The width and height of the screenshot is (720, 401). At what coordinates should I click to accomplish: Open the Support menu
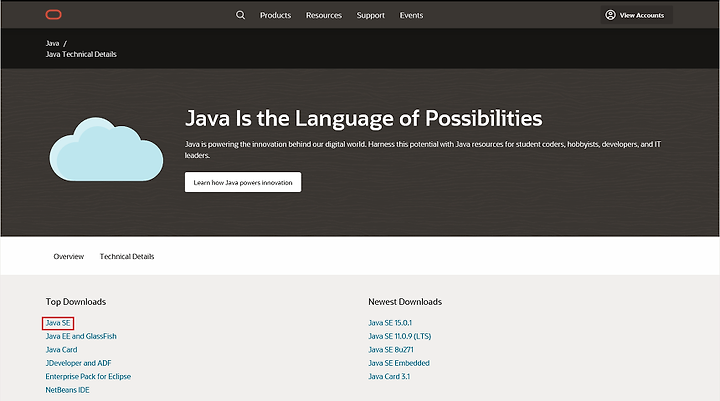[x=371, y=15]
